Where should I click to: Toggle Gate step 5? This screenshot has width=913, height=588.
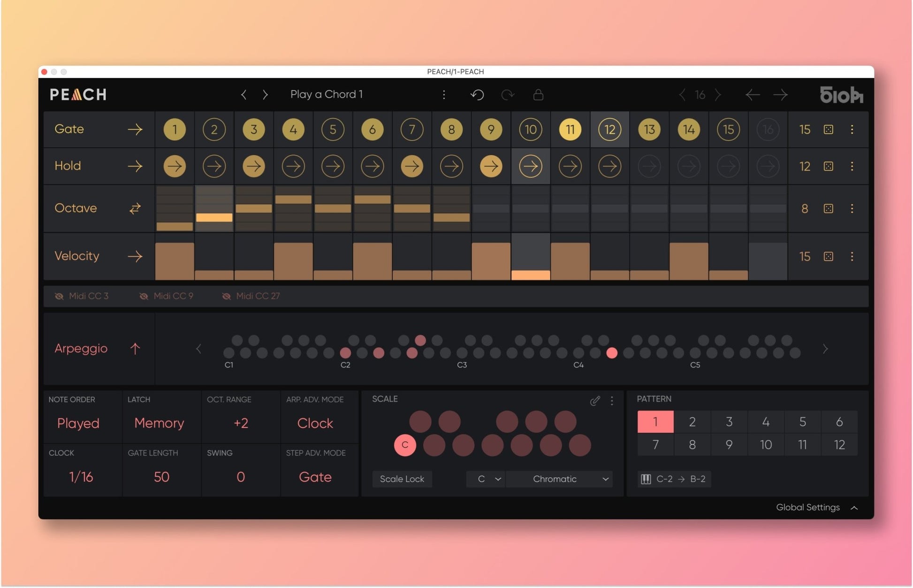pos(333,130)
